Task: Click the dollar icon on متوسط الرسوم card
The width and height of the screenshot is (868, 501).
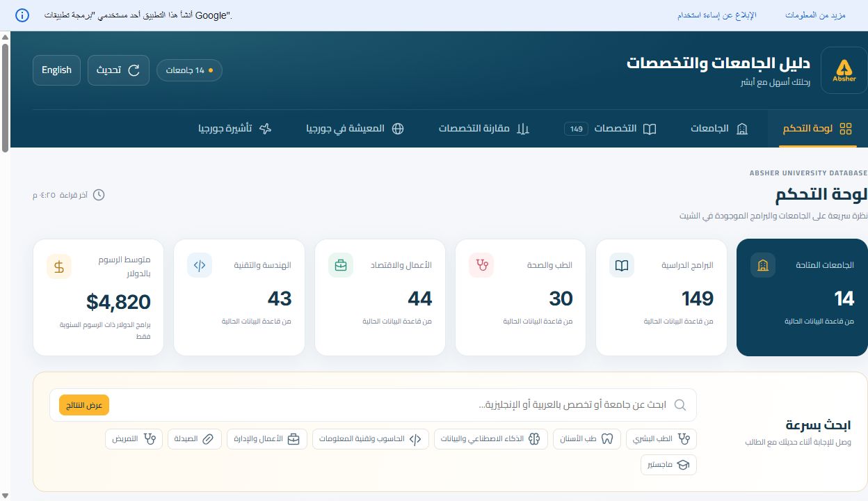Action: point(59,266)
